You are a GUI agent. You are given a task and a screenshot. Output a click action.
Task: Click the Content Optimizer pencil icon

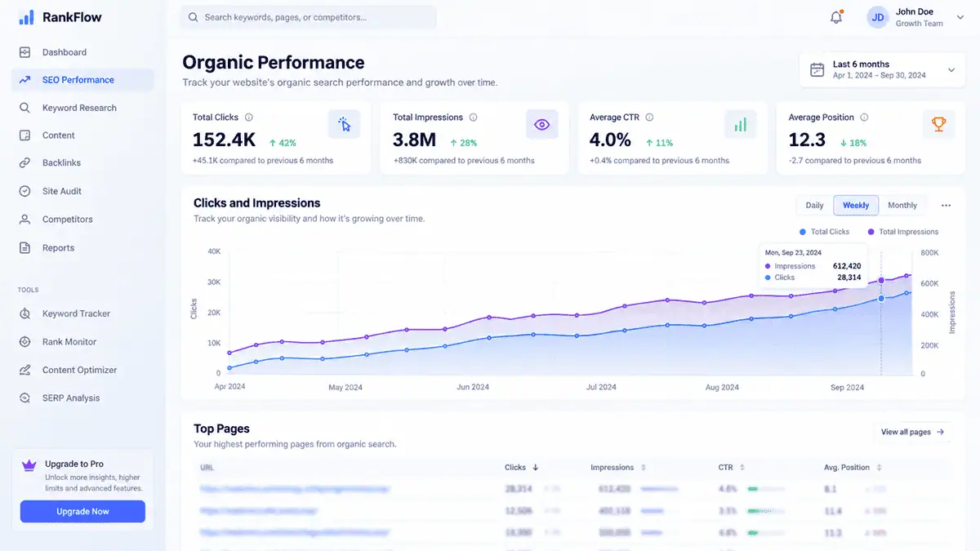pyautogui.click(x=24, y=370)
